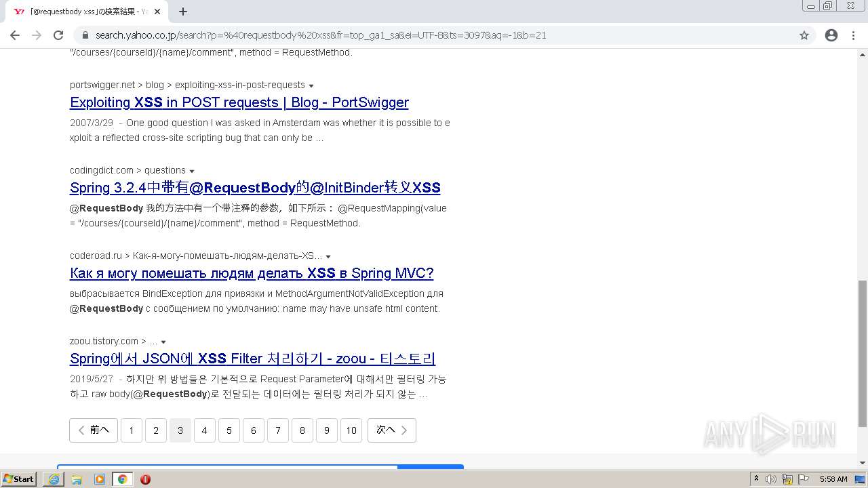
Task: Open the Chrome profile avatar menu
Action: (831, 35)
